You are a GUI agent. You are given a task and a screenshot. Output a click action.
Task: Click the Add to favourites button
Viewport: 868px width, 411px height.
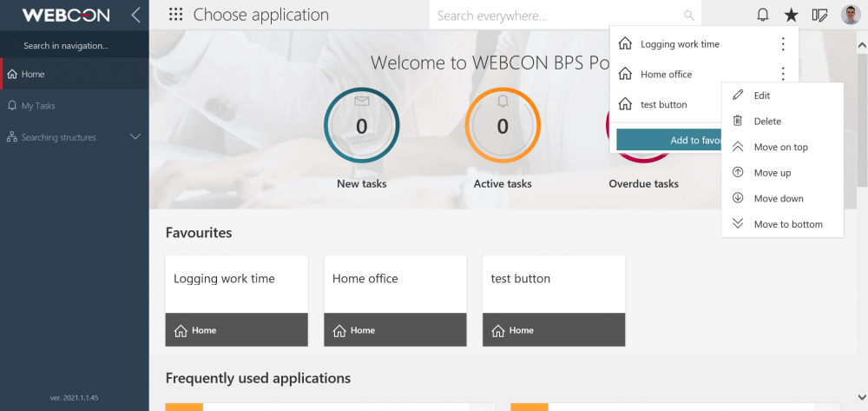tap(669, 140)
